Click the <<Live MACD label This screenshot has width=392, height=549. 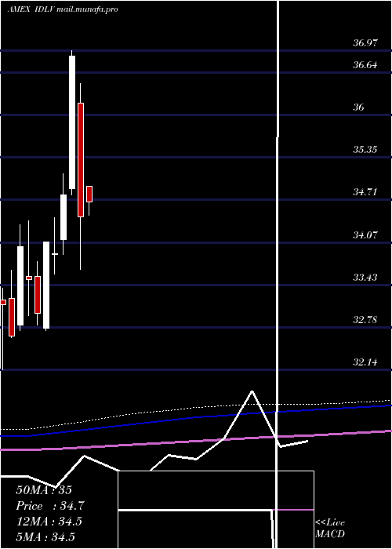[x=330, y=529]
